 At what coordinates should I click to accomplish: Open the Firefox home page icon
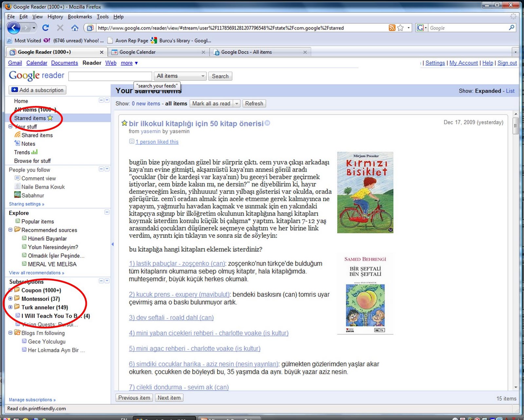(75, 28)
